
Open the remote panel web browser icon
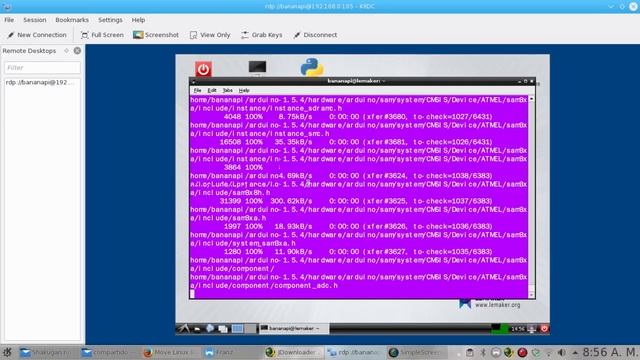pos(210,328)
